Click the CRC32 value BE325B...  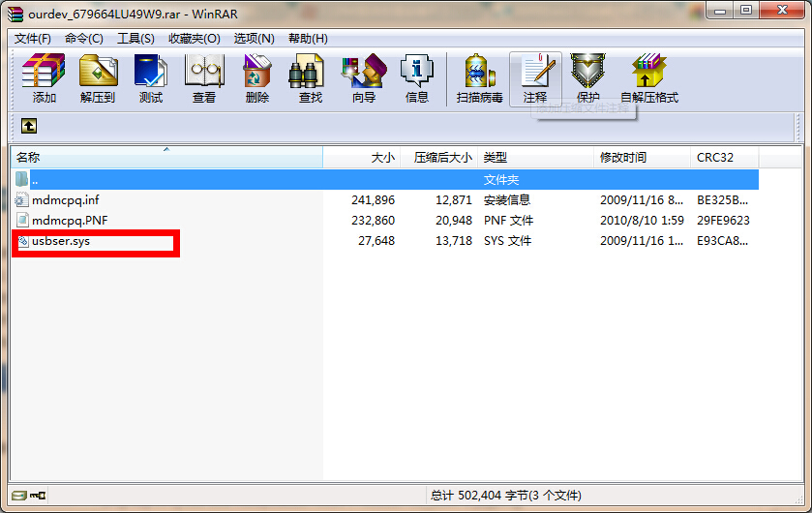tap(722, 199)
